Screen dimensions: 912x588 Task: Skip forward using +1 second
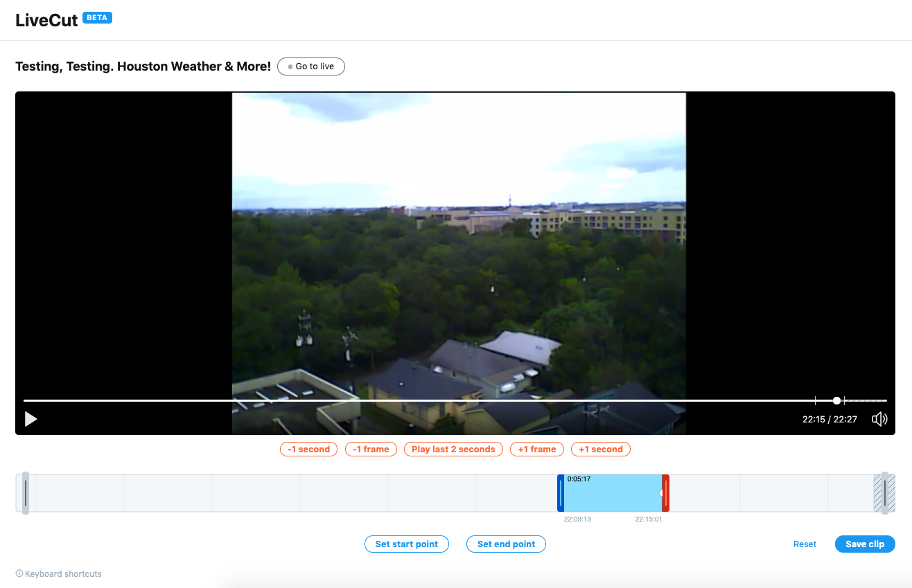[x=601, y=449]
